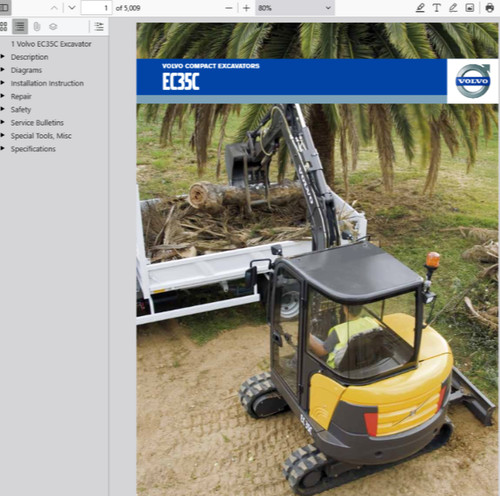The height and width of the screenshot is (496, 500).
Task: Go to previous page arrow
Action: [54, 8]
